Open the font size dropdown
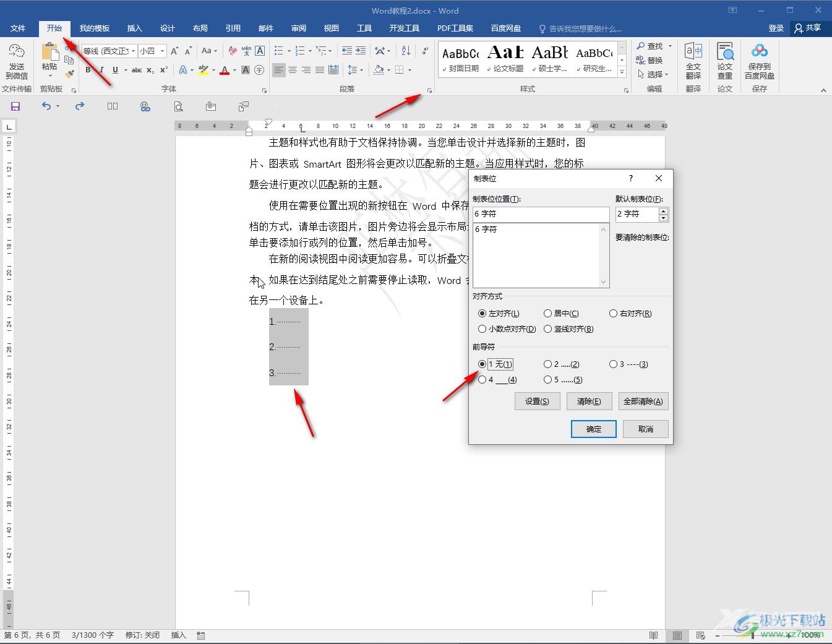 point(162,51)
